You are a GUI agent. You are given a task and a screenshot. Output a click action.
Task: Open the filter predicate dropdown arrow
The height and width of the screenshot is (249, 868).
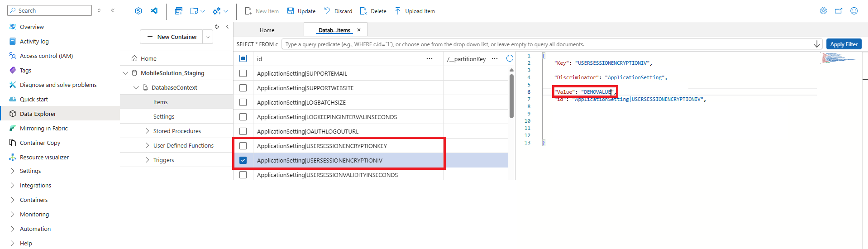click(817, 44)
